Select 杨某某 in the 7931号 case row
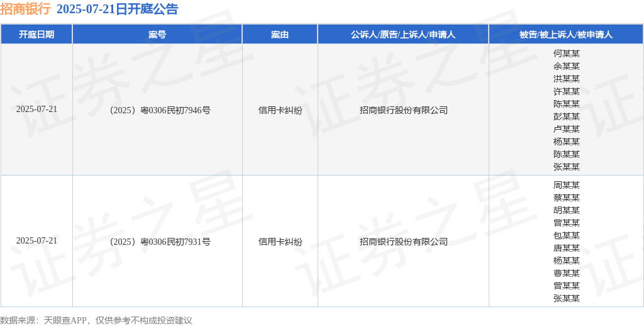This screenshot has width=644, height=326. tap(567, 261)
